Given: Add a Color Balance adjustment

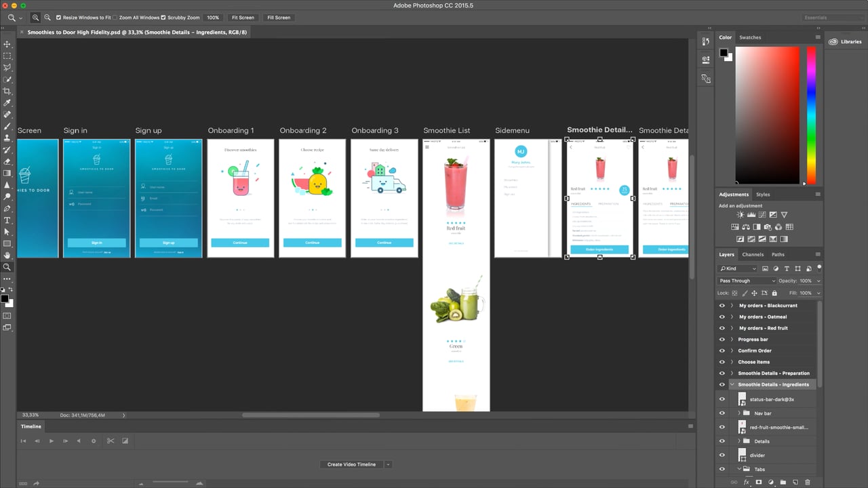Looking at the screenshot, I should tap(746, 227).
